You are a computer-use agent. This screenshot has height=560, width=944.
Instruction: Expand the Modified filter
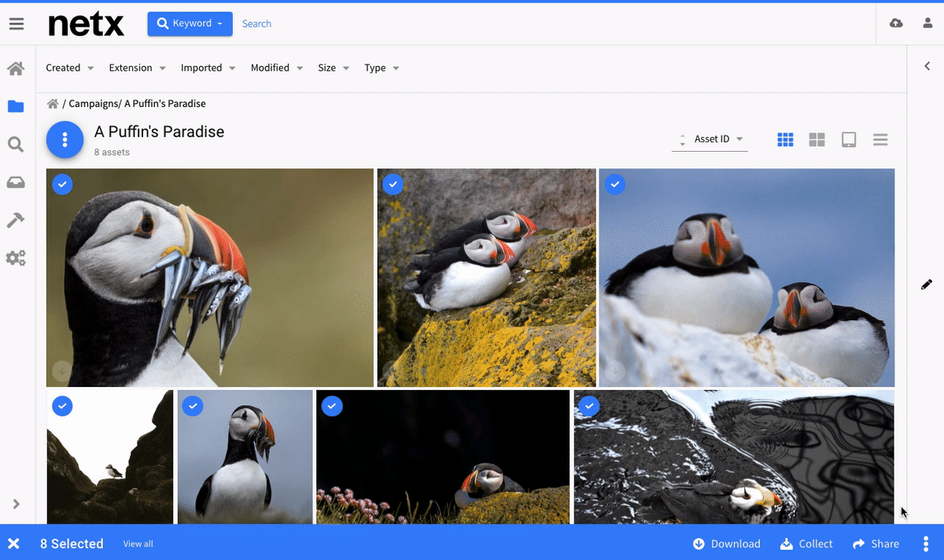277,68
